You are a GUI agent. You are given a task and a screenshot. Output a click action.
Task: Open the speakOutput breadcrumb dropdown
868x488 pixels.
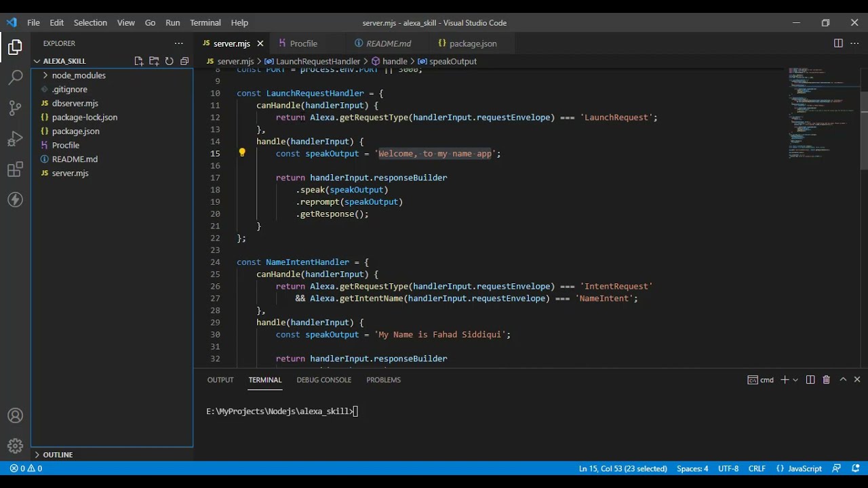coord(447,61)
